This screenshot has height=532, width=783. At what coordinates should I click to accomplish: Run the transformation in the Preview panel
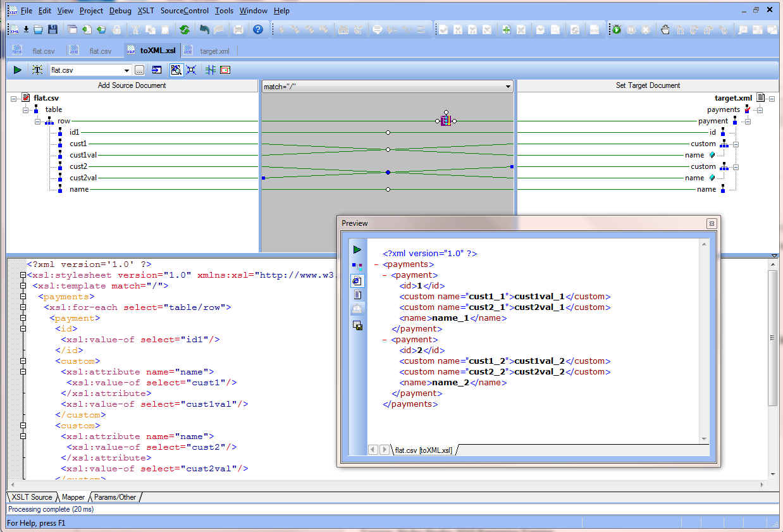tap(357, 250)
